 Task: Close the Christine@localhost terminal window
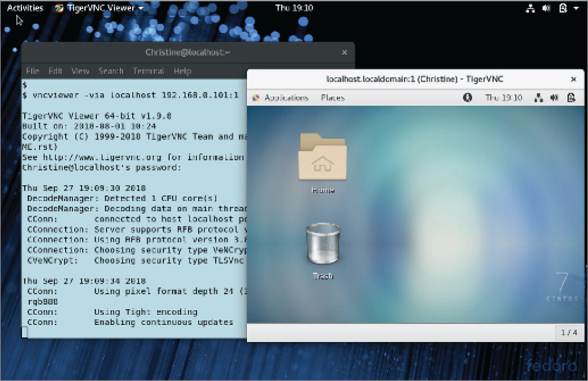(x=345, y=52)
